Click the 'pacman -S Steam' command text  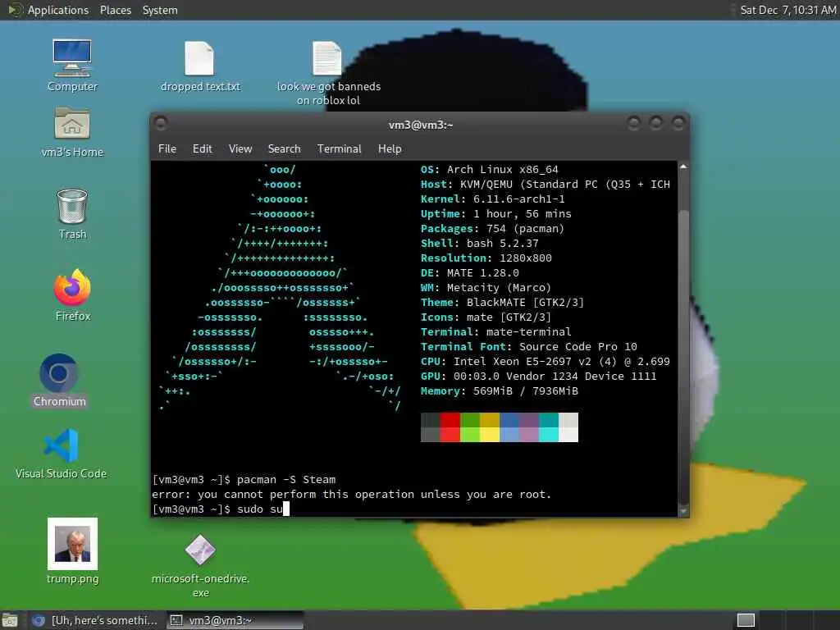286,479
